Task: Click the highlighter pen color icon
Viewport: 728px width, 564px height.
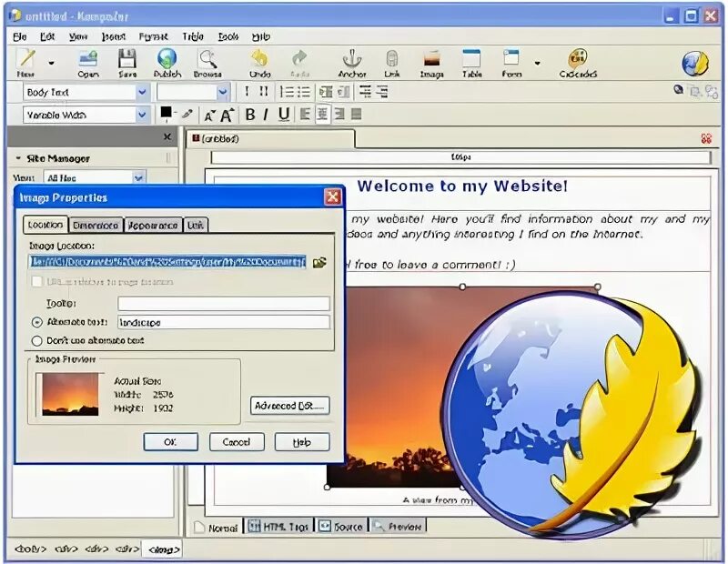Action: point(187,114)
